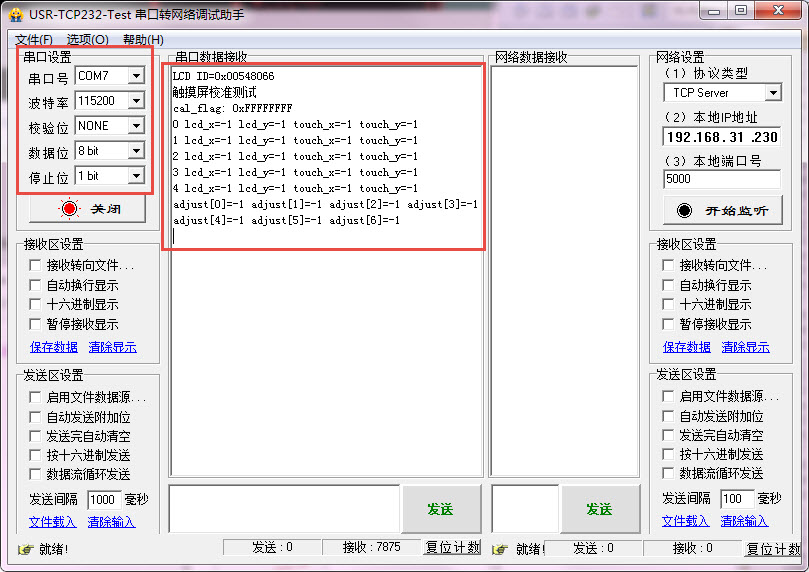Viewport: 809px width, 572px height.
Task: Toggle 数据流循环发送 in serial send settings
Action: pos(35,474)
